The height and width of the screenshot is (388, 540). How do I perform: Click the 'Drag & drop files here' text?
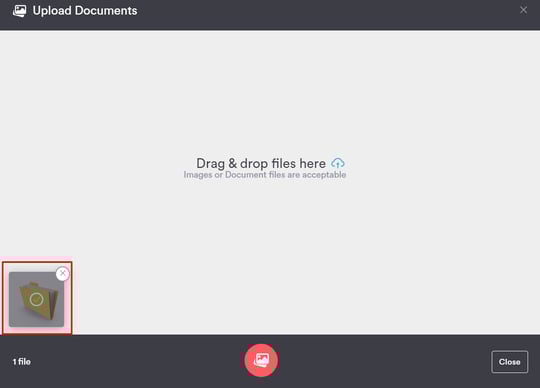coord(261,163)
